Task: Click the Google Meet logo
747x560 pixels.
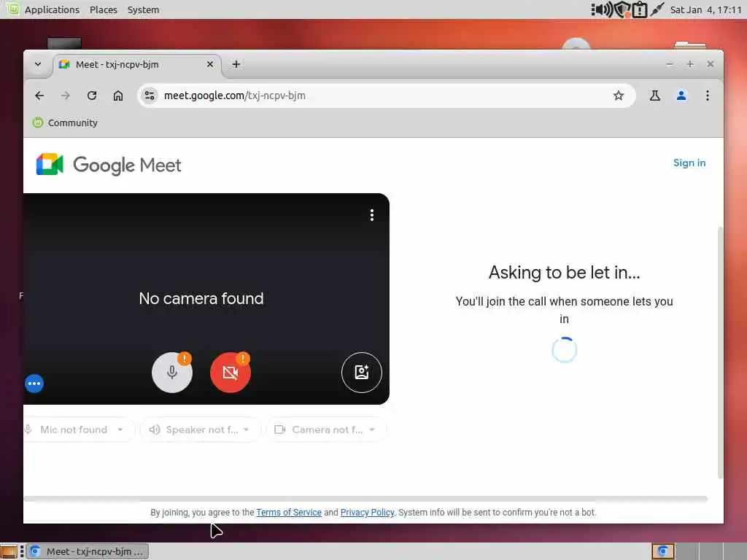Action: (109, 165)
